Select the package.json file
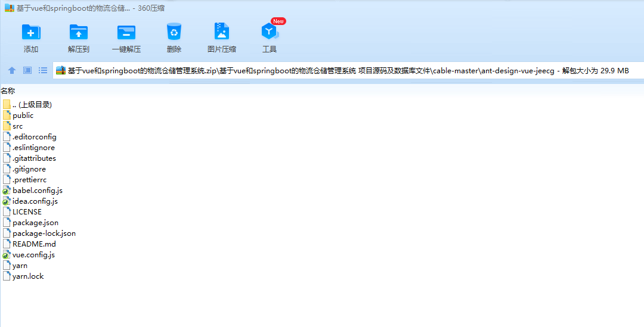 tap(30, 222)
